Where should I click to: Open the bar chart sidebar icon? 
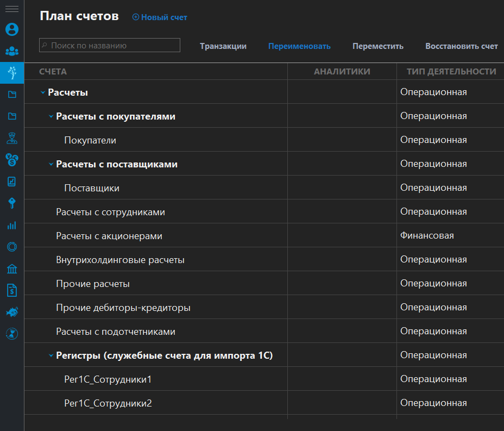click(11, 225)
